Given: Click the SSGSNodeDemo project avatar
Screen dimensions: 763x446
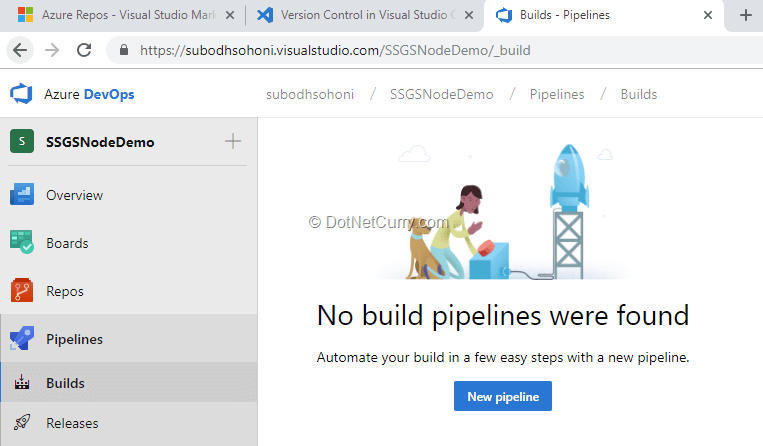Looking at the screenshot, I should tap(22, 141).
